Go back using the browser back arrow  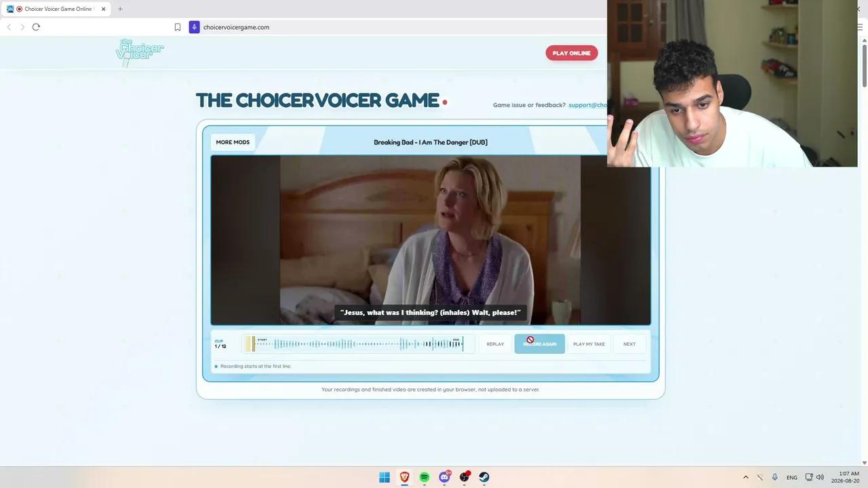[x=9, y=27]
